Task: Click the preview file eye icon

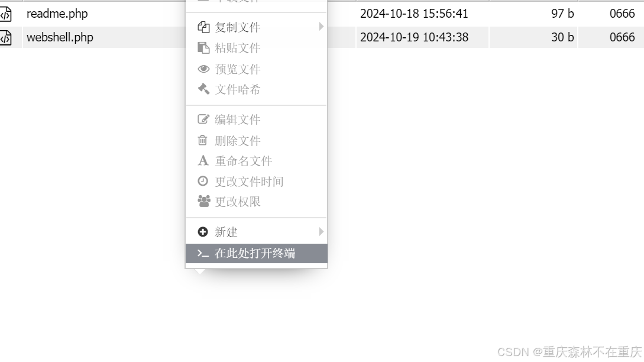Action: pos(203,69)
